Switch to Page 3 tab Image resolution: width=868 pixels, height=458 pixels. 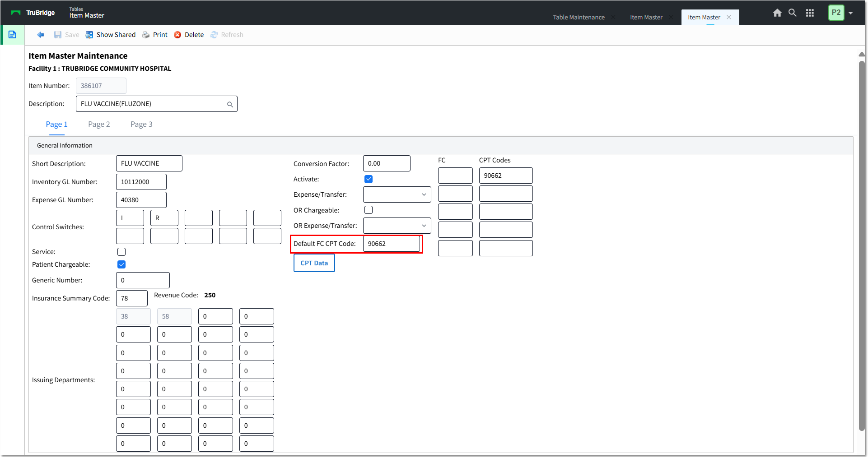[x=141, y=124]
